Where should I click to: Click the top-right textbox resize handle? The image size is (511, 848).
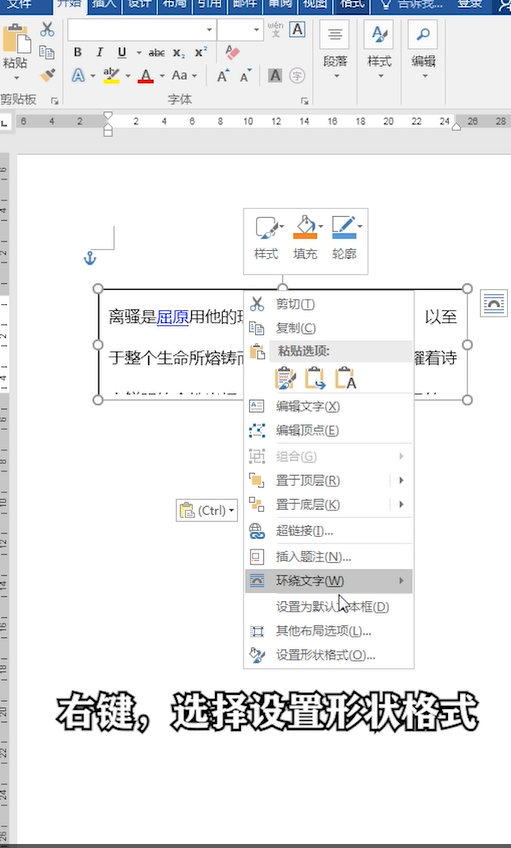(467, 289)
